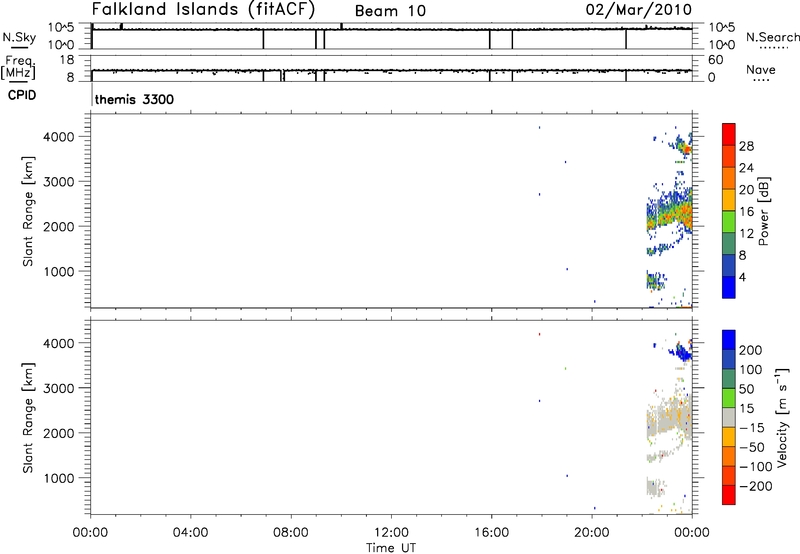The width and height of the screenshot is (800, 554).
Task: Click the '18' frequency axis tick label
Action: pos(67,60)
